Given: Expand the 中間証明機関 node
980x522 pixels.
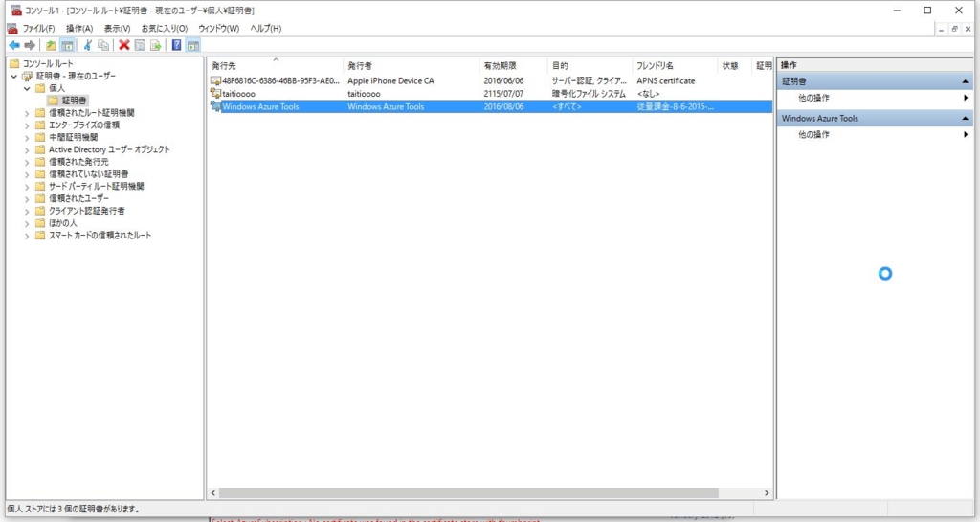Looking at the screenshot, I should point(27,138).
